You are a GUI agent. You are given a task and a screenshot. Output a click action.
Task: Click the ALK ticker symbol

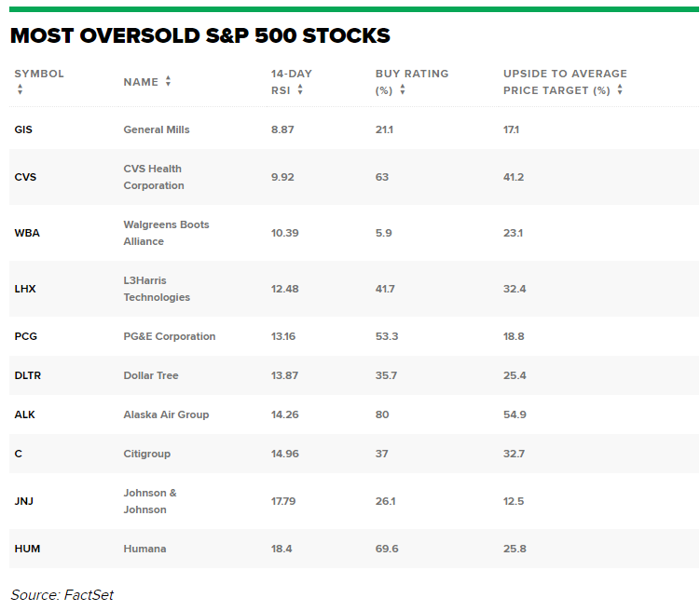point(24,414)
